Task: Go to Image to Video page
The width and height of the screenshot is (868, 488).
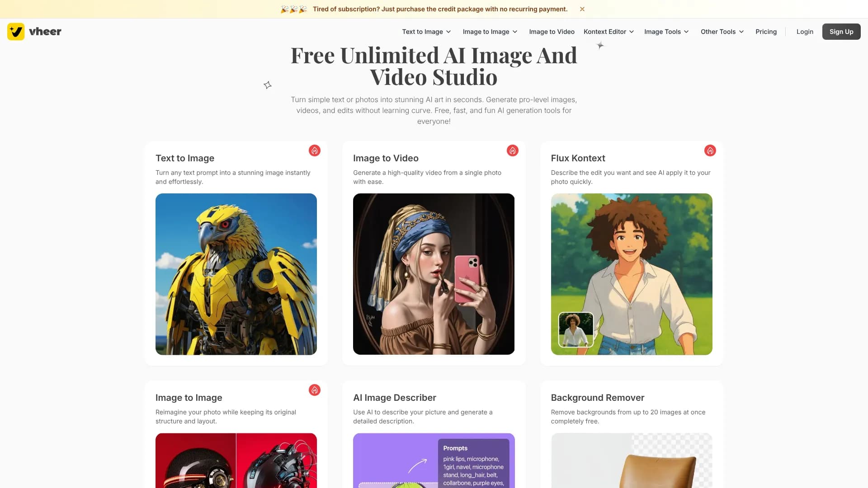Action: pos(552,32)
